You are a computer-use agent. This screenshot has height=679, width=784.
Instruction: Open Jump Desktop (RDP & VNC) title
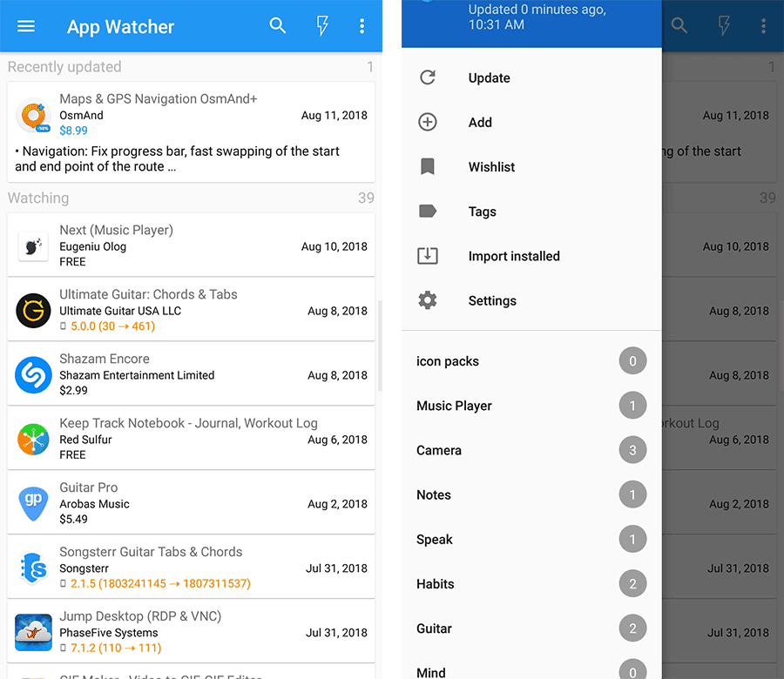coord(140,616)
